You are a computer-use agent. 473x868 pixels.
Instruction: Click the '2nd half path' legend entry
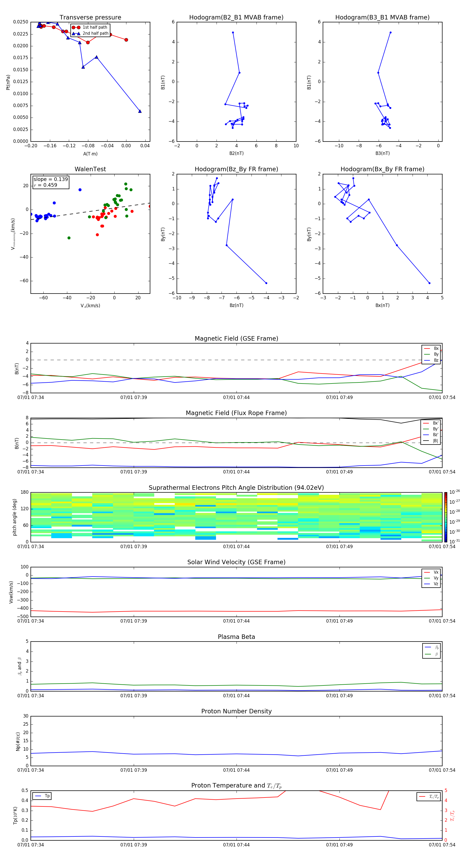pyautogui.click(x=91, y=33)
